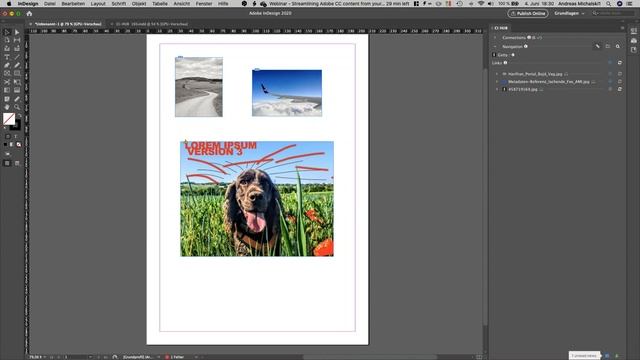
Task: Select the Line tool
Action: tap(17, 57)
